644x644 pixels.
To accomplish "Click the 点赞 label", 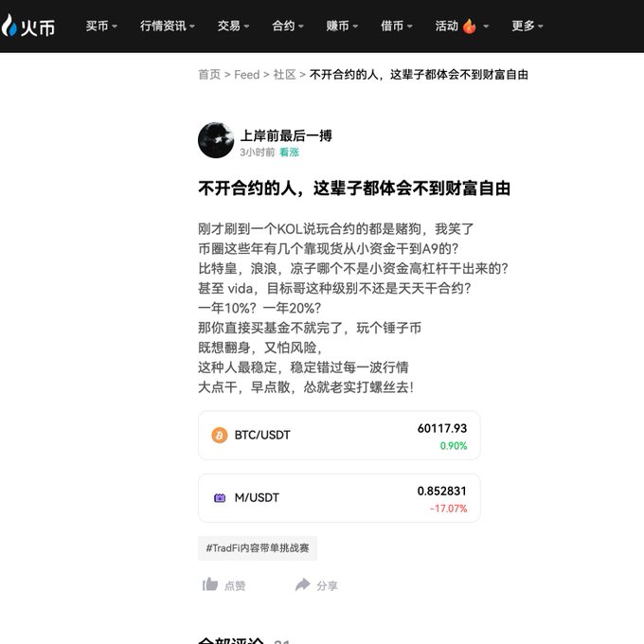I will click(235, 585).
